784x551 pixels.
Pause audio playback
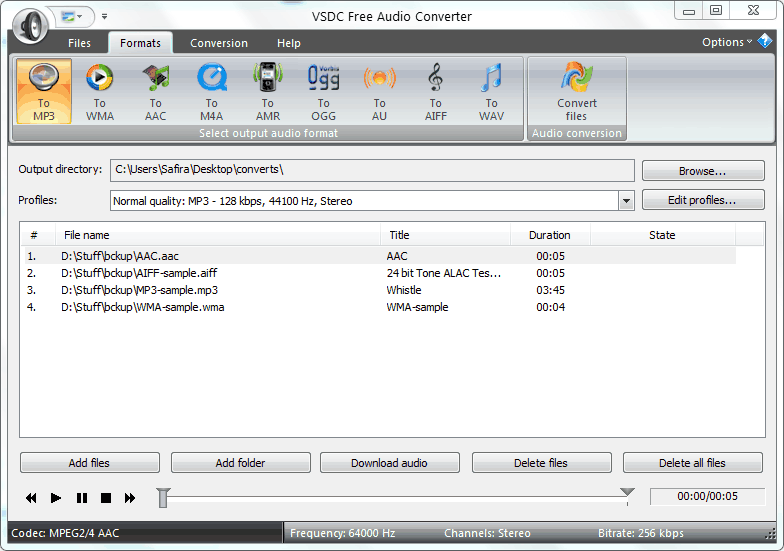pos(82,498)
